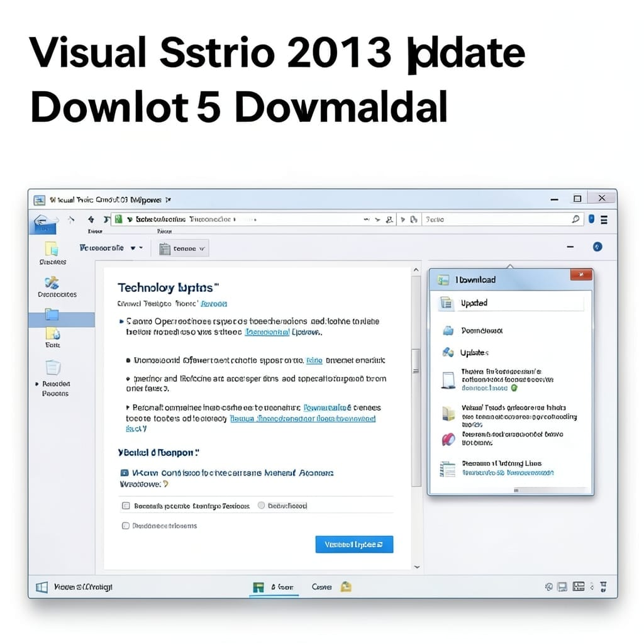Click the yellow folder icon in Download panel
This screenshot has height=644, width=644.
point(448,413)
